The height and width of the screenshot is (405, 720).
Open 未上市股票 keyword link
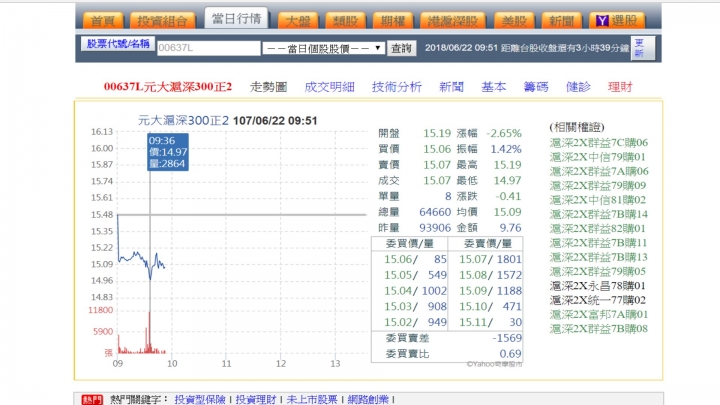[312, 399]
